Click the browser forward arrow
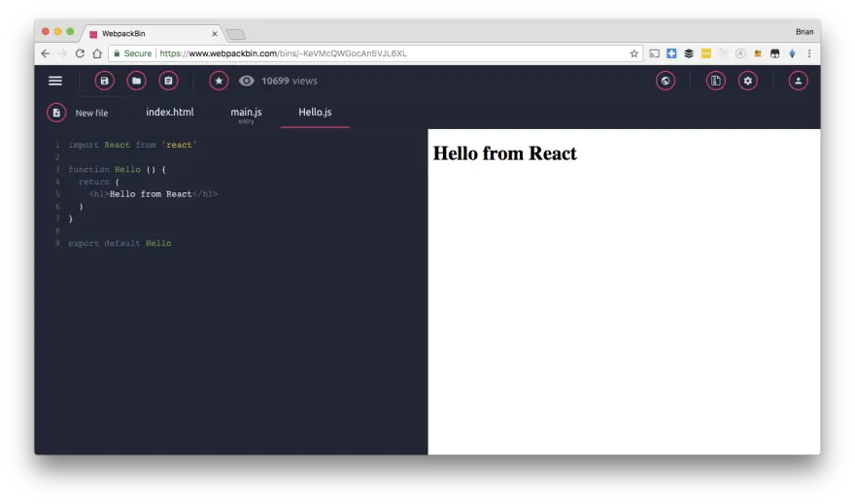This screenshot has height=504, width=855. (63, 53)
